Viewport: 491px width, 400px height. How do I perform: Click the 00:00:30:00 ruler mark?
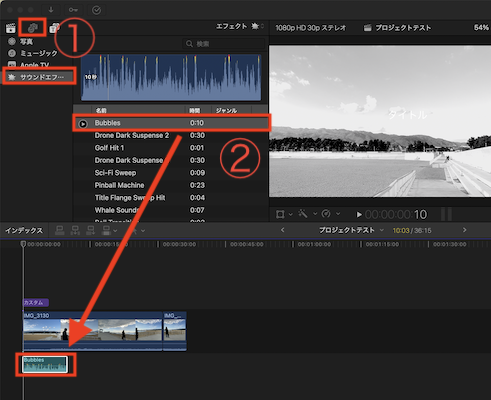click(x=179, y=244)
